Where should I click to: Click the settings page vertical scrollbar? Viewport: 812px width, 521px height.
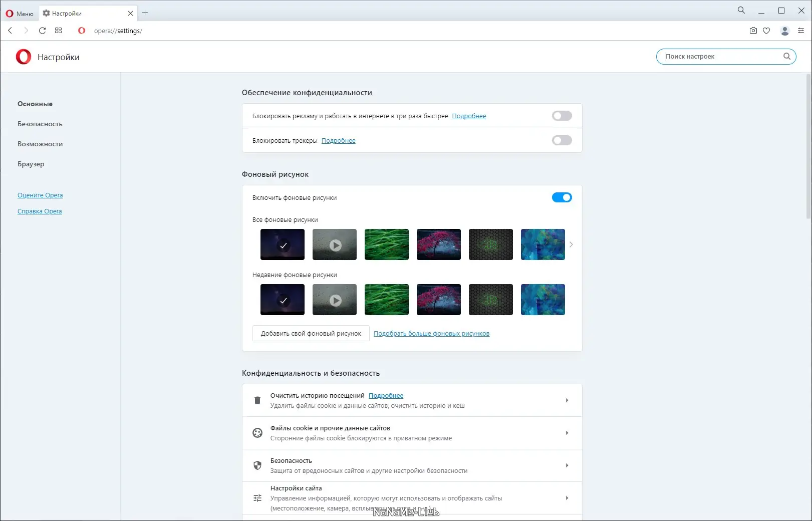(808, 146)
